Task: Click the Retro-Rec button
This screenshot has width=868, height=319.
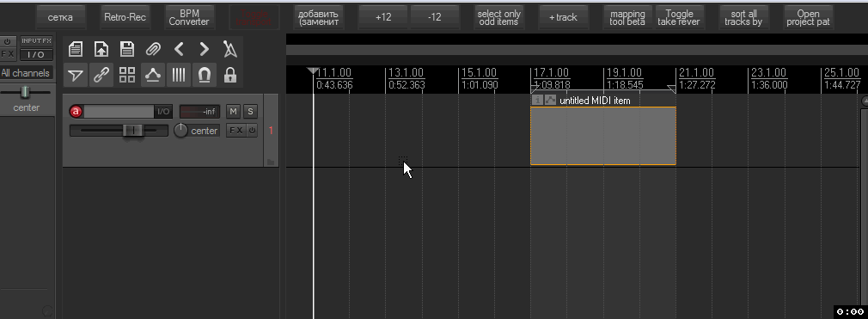Action: point(125,17)
